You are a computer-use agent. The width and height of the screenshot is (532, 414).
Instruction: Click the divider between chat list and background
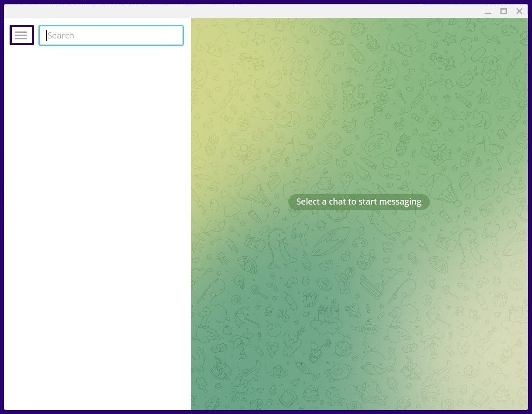pos(191,214)
